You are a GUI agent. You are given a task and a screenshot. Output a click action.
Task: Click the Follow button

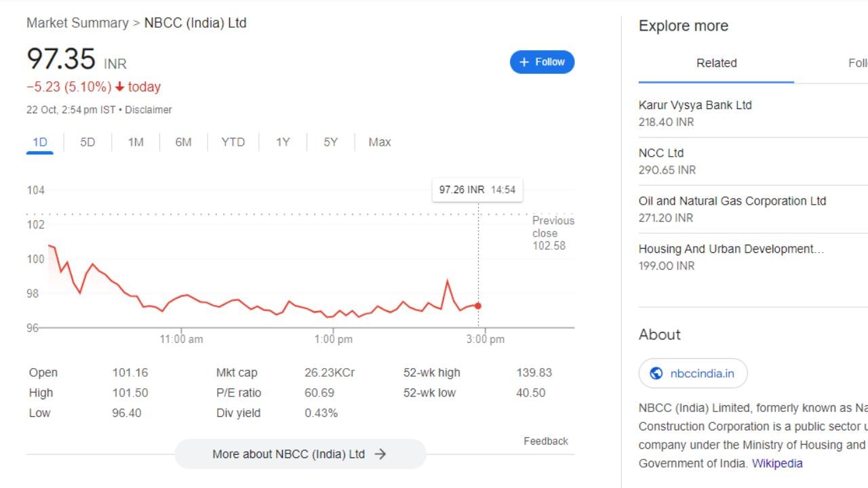542,62
